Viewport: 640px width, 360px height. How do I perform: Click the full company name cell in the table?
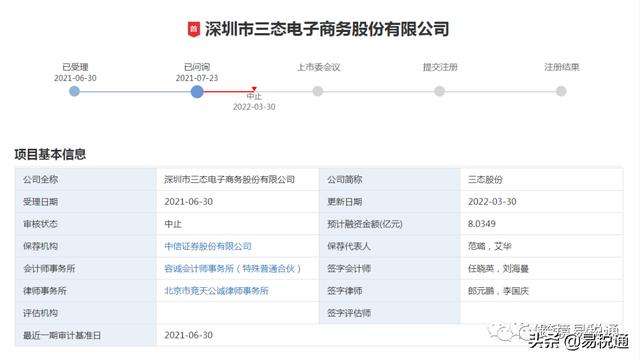point(238,179)
